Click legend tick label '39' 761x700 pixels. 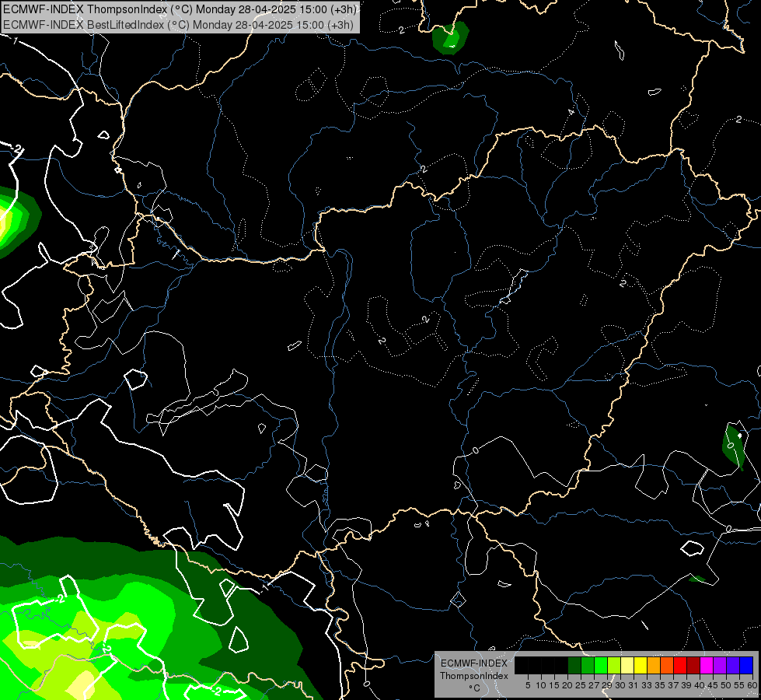point(686,685)
